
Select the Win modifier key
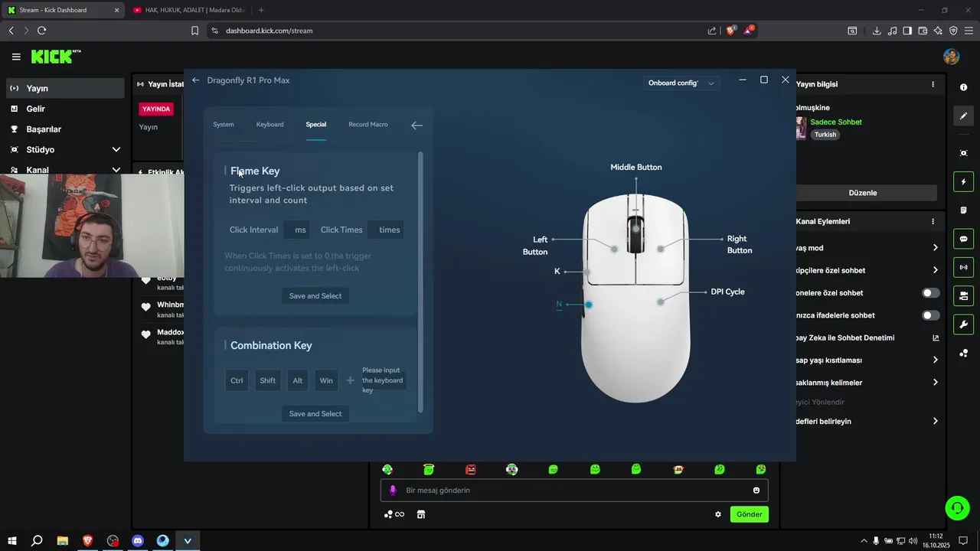coord(326,380)
